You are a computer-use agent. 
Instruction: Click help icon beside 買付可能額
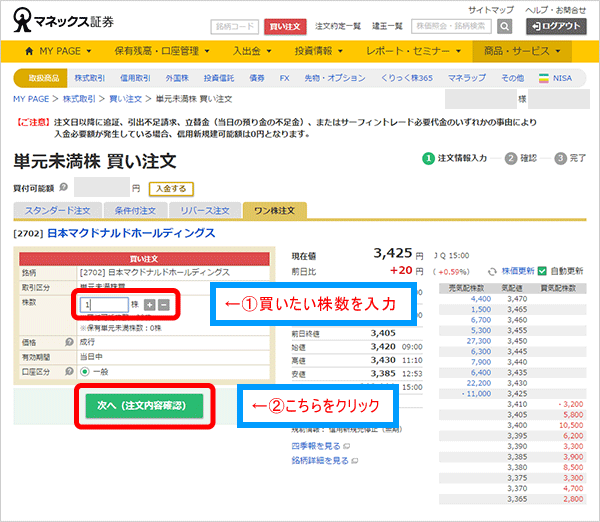tap(64, 187)
